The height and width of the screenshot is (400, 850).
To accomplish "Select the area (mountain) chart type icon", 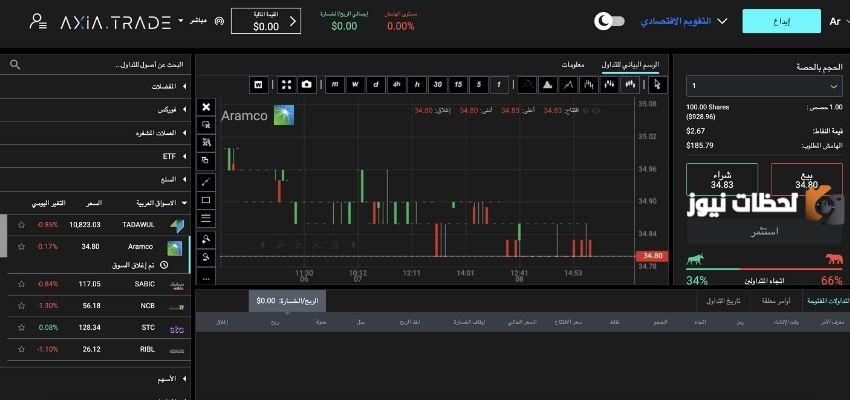I will click(x=548, y=85).
